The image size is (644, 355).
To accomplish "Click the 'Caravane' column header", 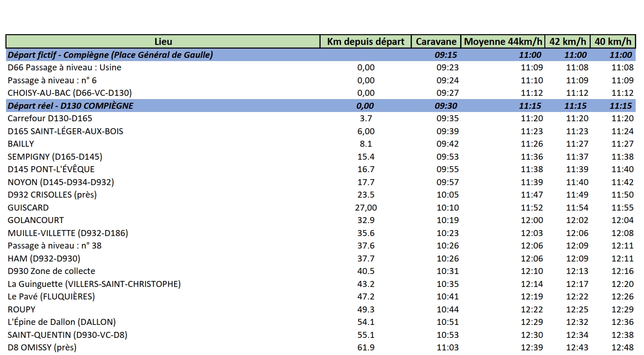I will (x=436, y=42).
